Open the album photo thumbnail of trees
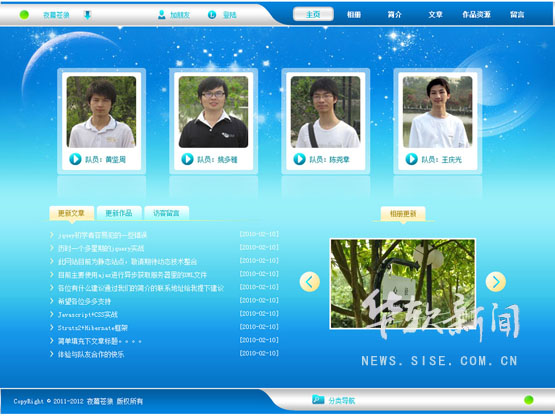The width and height of the screenshot is (555, 416). [x=403, y=284]
